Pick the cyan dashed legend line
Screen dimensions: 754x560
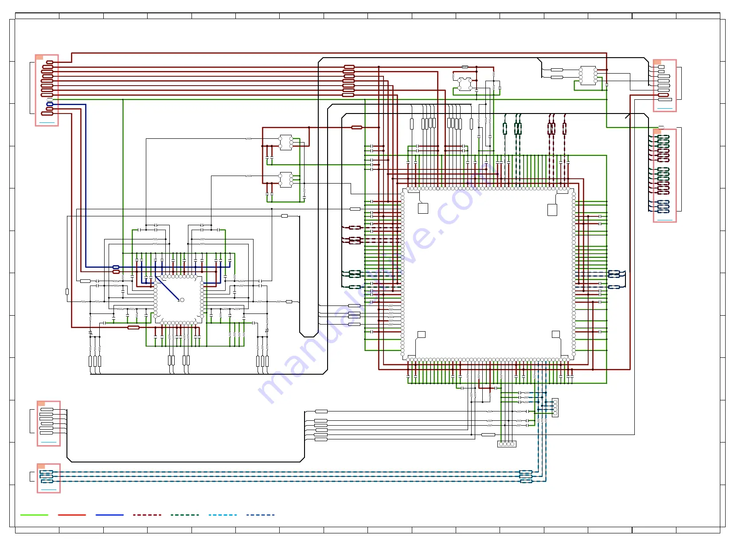223,515
